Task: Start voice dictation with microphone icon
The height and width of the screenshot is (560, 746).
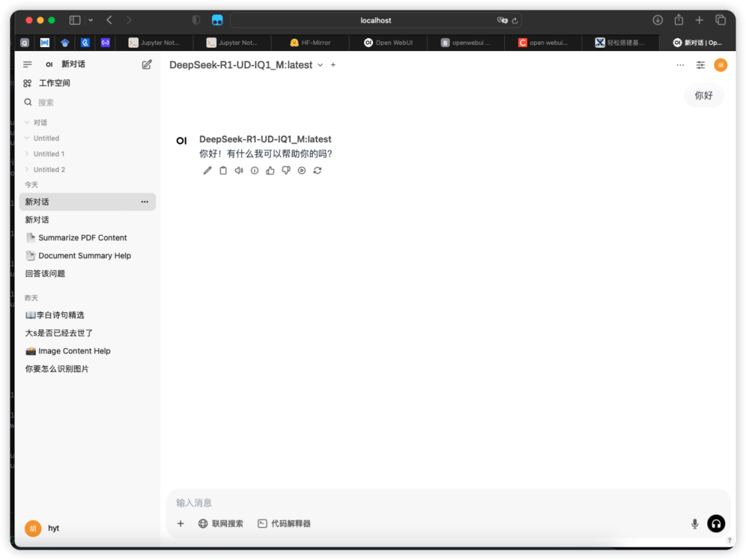Action: [695, 524]
